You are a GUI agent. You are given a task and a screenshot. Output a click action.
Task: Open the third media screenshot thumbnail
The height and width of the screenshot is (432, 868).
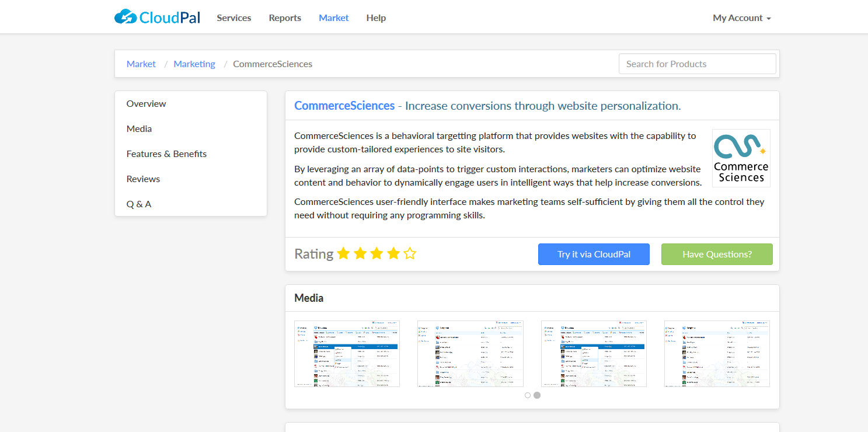point(594,354)
